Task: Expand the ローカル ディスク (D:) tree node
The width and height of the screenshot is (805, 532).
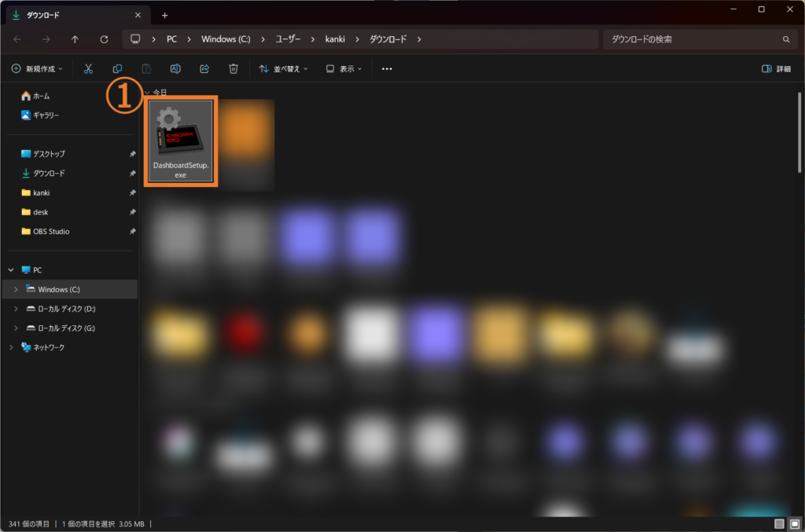Action: coord(16,309)
